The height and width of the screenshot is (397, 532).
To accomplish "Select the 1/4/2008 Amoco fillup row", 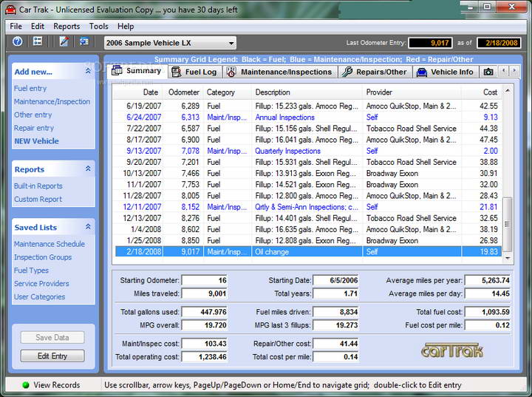I will pyautogui.click(x=308, y=229).
